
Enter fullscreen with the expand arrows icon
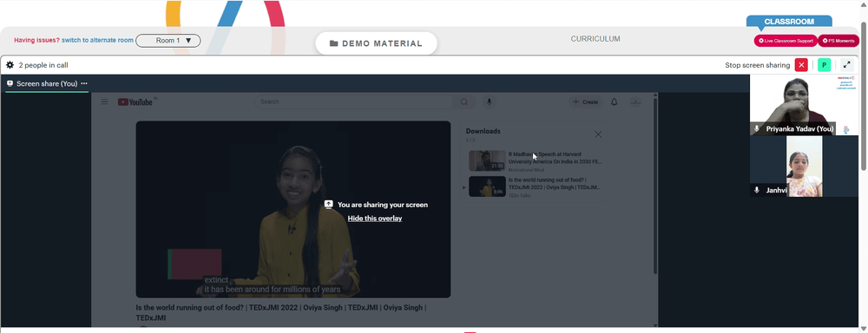[x=846, y=65]
